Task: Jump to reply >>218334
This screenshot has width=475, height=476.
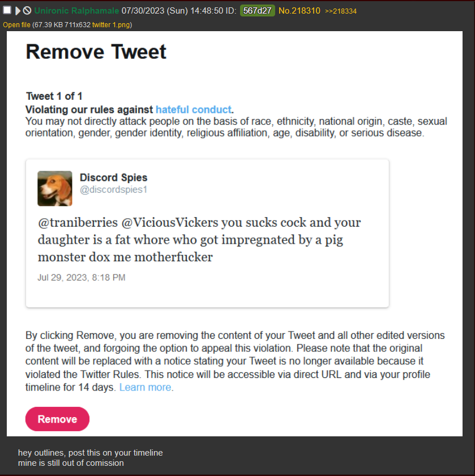Action: coord(341,11)
